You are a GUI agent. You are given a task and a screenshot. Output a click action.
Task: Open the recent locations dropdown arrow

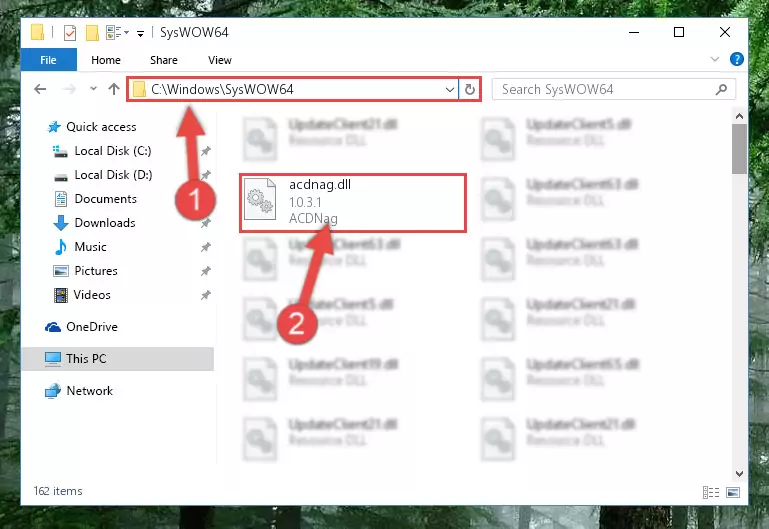tap(93, 89)
